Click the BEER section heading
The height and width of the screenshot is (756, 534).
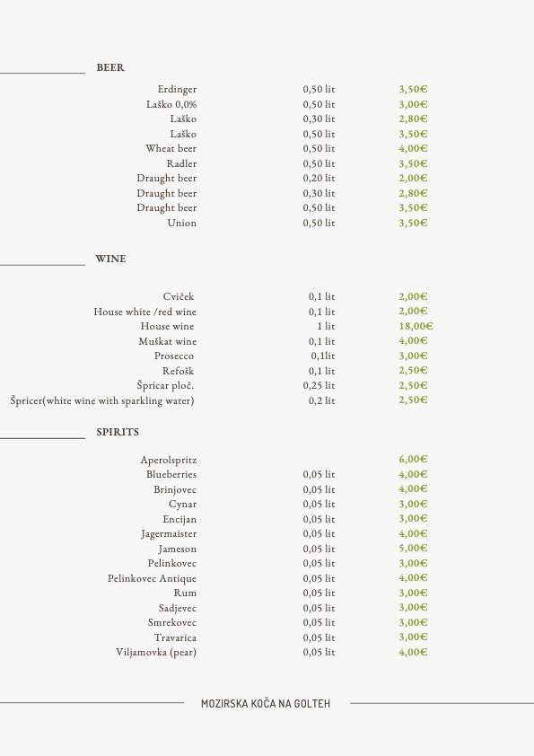point(110,67)
